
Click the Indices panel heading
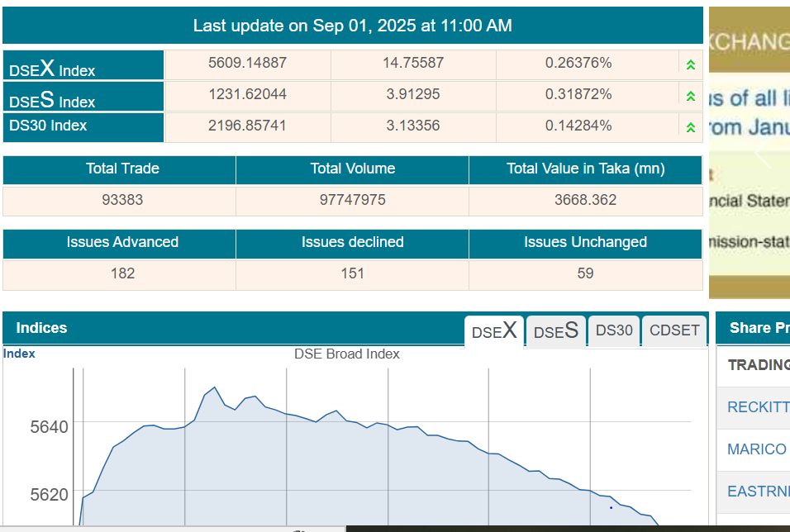click(42, 328)
